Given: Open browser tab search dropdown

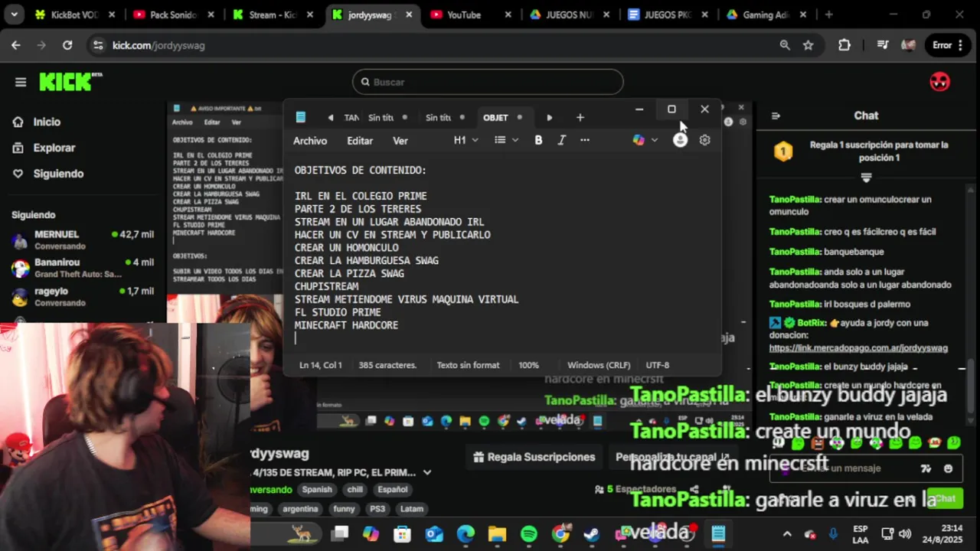Looking at the screenshot, I should pos(14,15).
